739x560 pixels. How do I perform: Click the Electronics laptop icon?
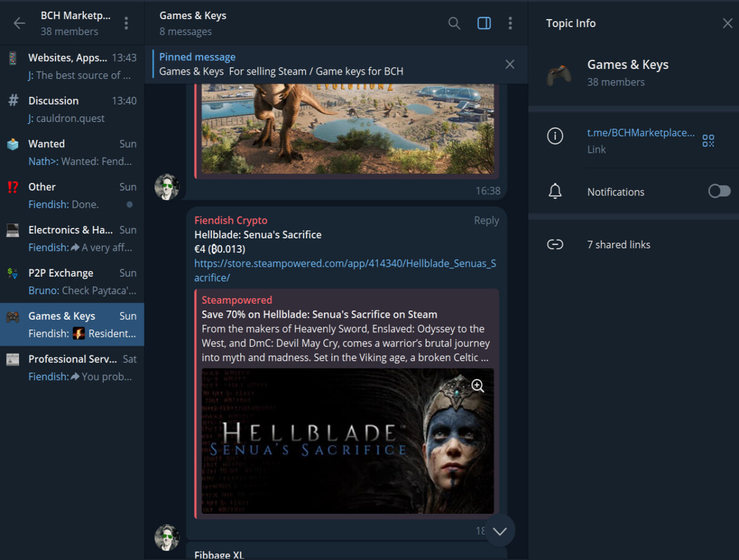(13, 230)
